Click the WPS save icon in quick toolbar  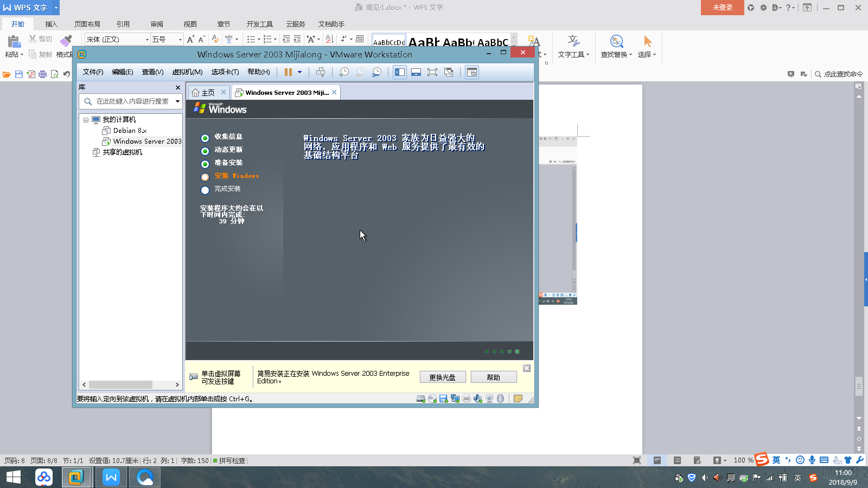tap(19, 74)
